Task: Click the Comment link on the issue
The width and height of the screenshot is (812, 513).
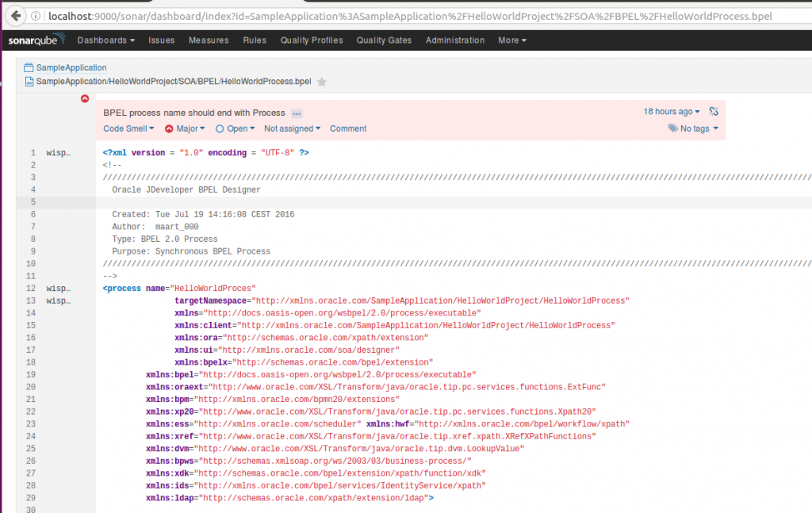Action: (x=348, y=128)
